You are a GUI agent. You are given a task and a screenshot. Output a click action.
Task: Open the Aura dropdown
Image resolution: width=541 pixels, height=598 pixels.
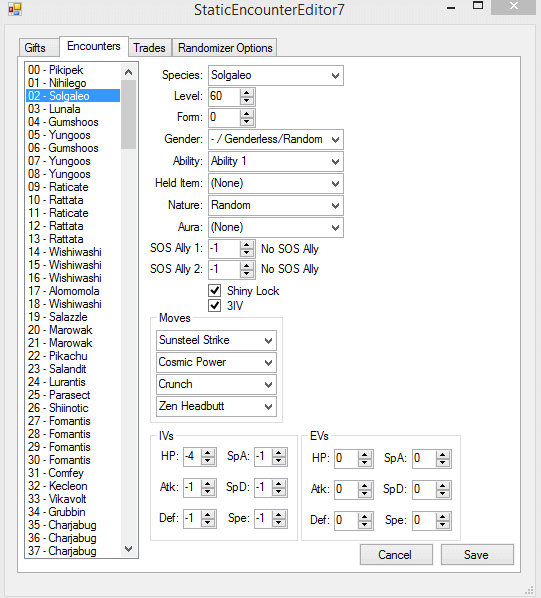276,228
